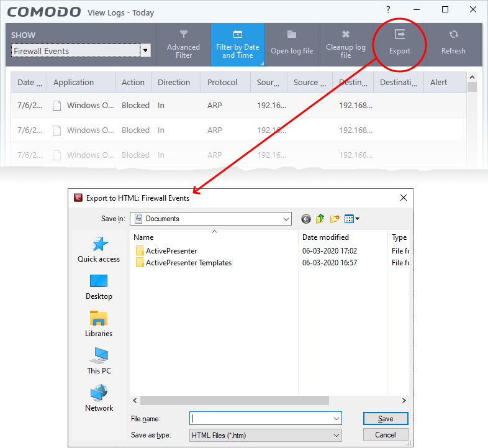Expand the Save as type dropdown

(336, 435)
